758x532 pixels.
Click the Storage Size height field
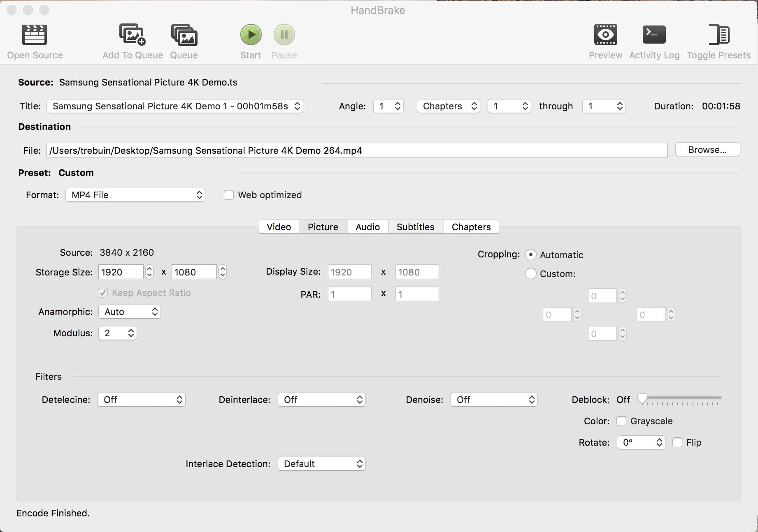194,272
